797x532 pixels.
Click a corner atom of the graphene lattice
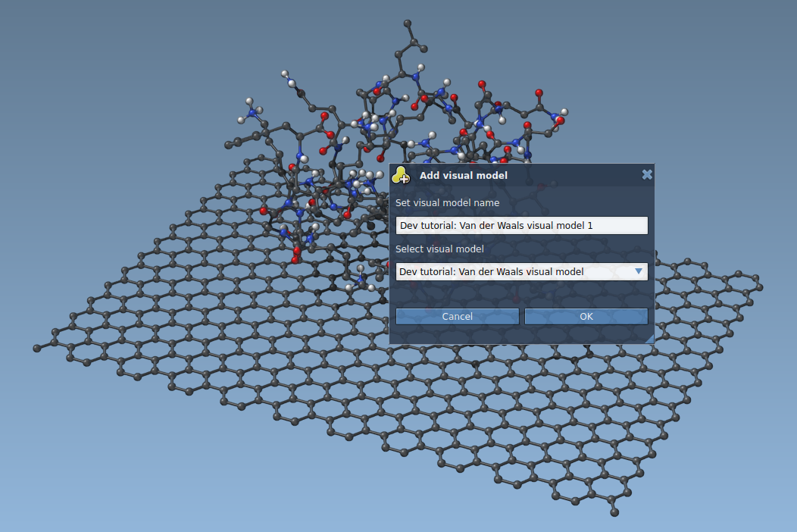click(37, 348)
